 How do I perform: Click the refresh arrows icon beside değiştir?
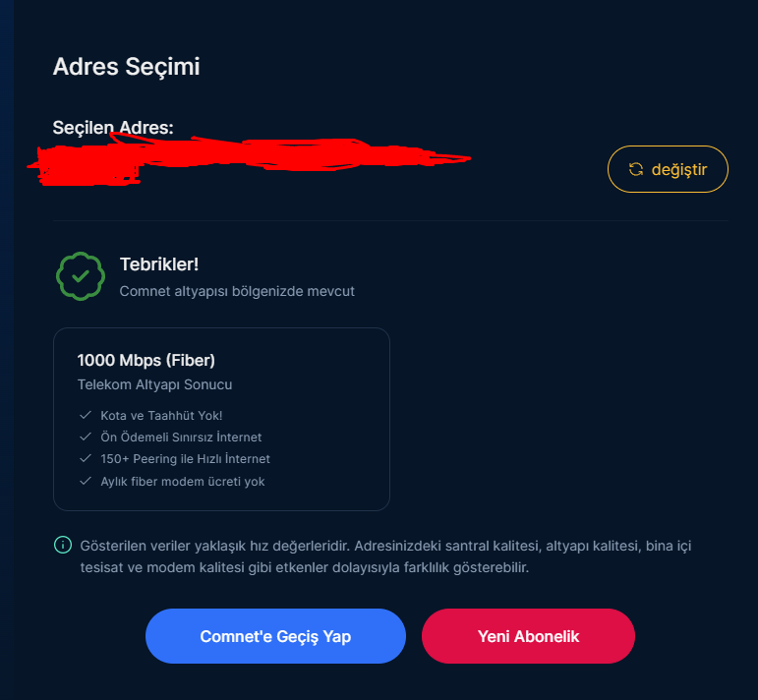[x=636, y=169]
